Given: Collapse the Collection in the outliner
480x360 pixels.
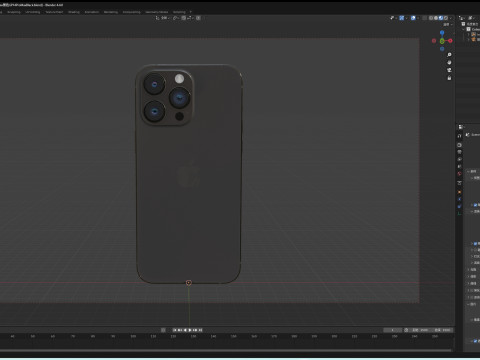Looking at the screenshot, I should coord(463,29).
